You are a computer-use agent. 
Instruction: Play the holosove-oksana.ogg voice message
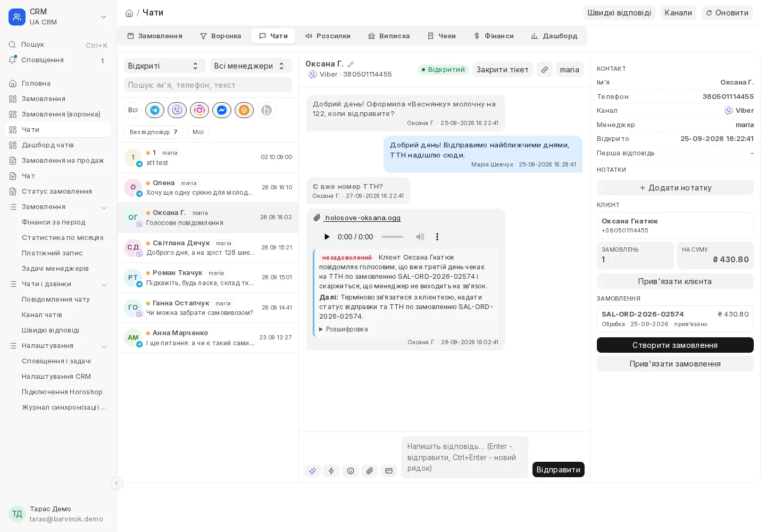[x=327, y=237]
